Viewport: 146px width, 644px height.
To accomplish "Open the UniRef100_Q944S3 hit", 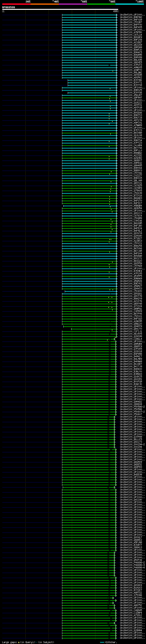I will pyautogui.click(x=131, y=289).
